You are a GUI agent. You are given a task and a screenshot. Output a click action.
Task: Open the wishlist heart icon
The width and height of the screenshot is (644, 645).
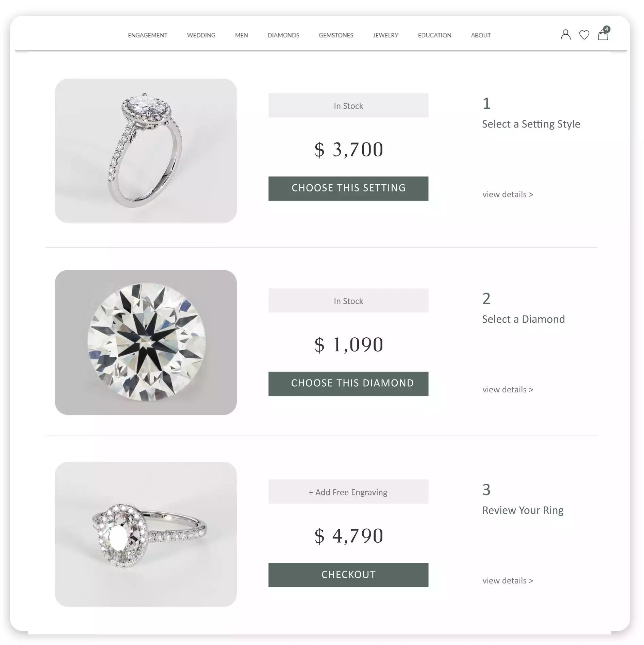click(584, 35)
